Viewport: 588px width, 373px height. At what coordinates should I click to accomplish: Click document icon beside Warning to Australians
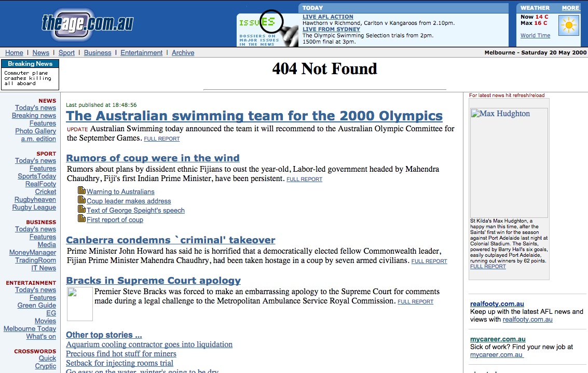point(81,190)
